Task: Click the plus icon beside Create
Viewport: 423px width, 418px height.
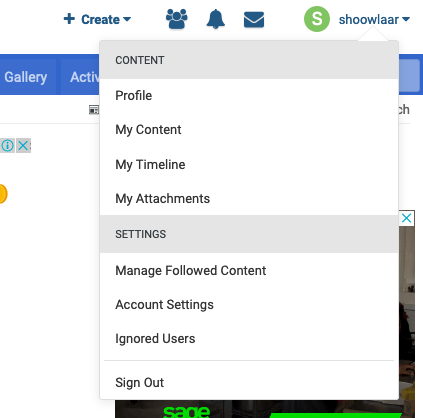Action: [69, 19]
